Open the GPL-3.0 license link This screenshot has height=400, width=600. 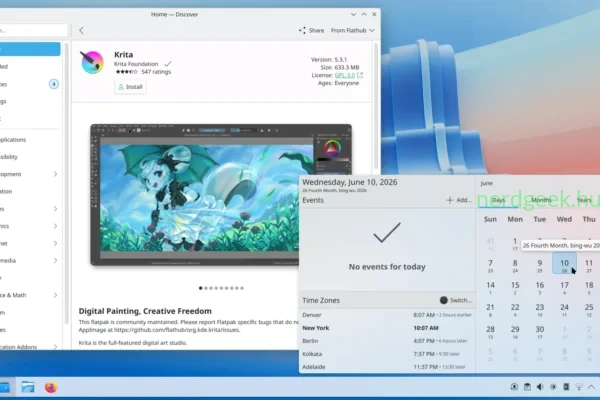345,75
